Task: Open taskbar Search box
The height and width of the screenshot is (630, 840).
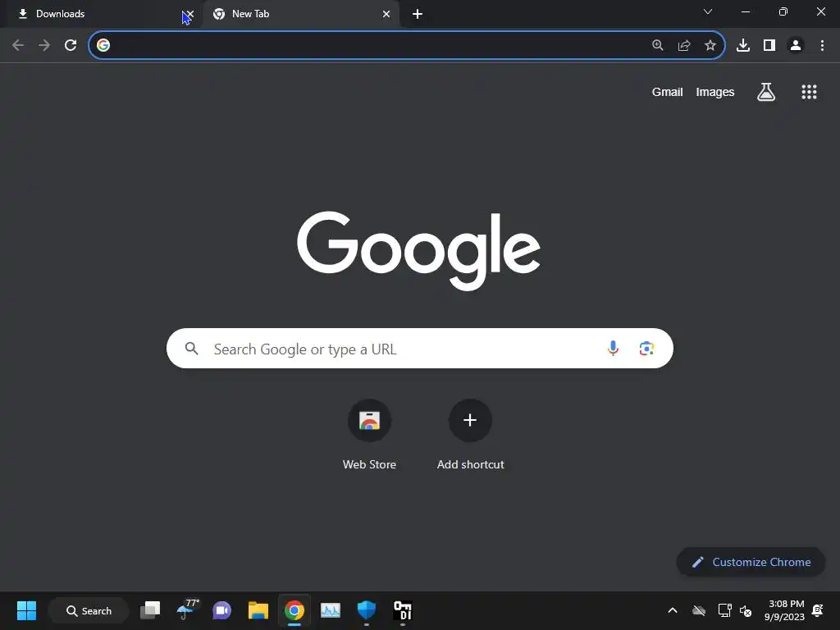Action: pos(89,610)
